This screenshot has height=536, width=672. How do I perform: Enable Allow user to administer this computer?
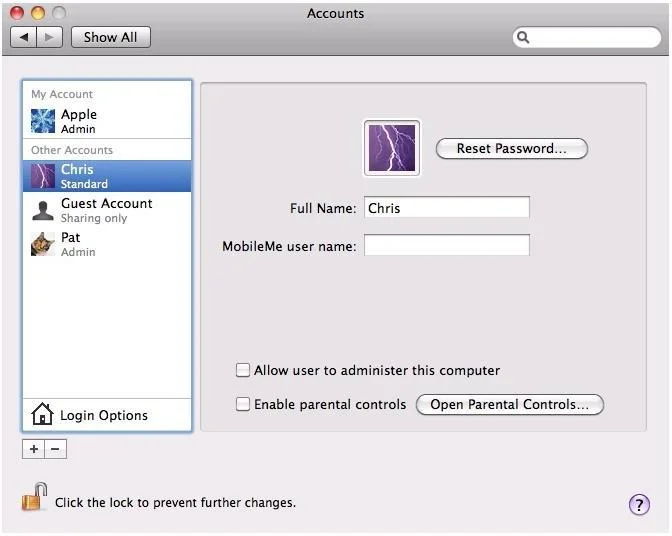(243, 370)
